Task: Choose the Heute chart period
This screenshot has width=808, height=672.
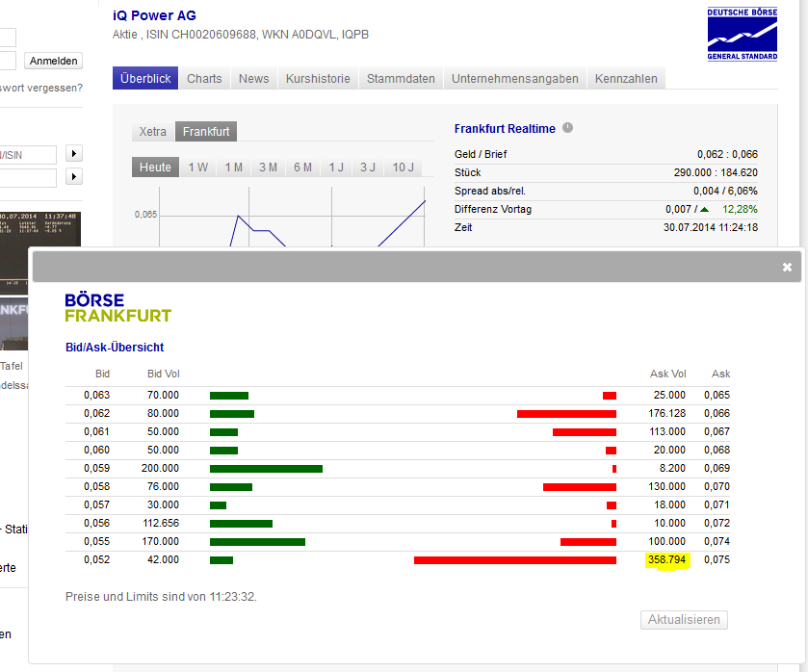Action: point(155,167)
